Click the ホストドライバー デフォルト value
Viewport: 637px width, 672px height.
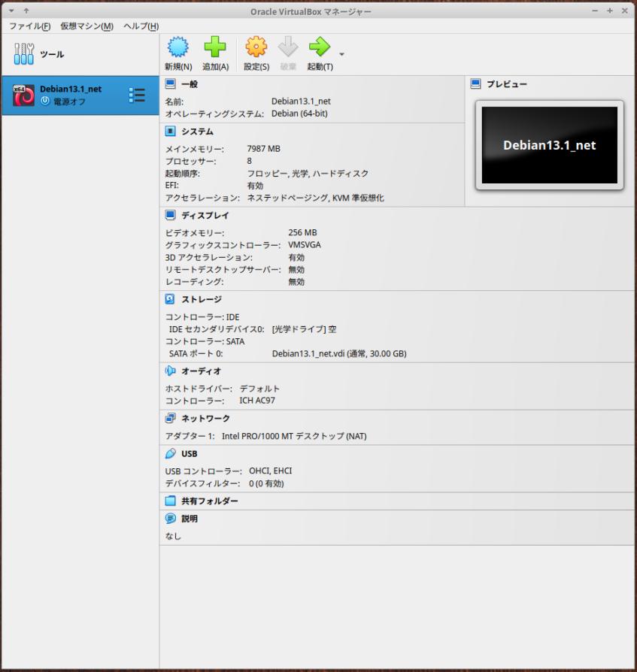pyautogui.click(x=259, y=389)
